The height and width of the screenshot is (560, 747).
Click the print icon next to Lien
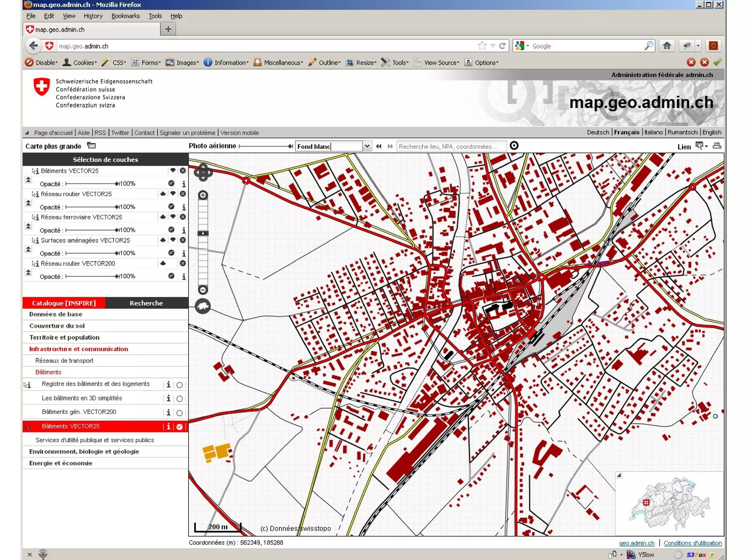716,146
